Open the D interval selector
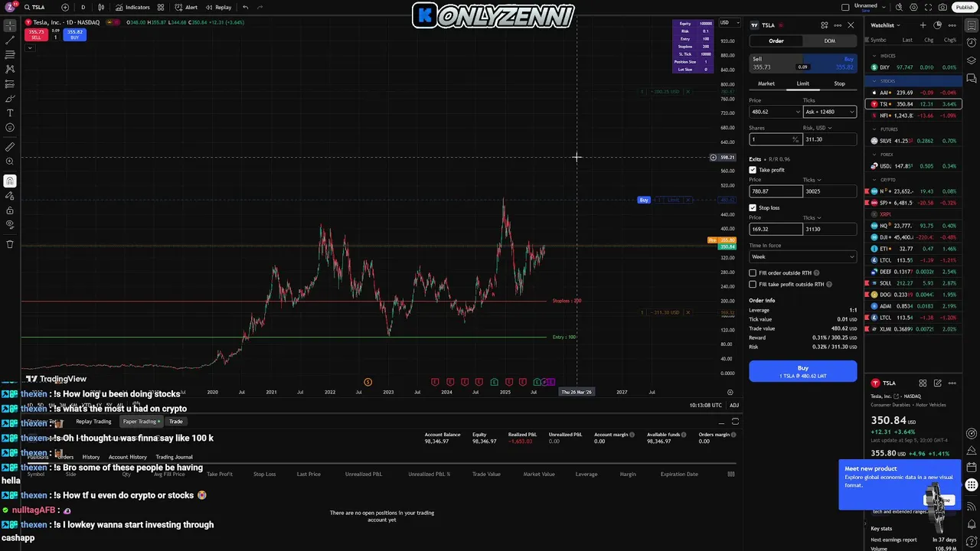The height and width of the screenshot is (551, 980). click(83, 8)
